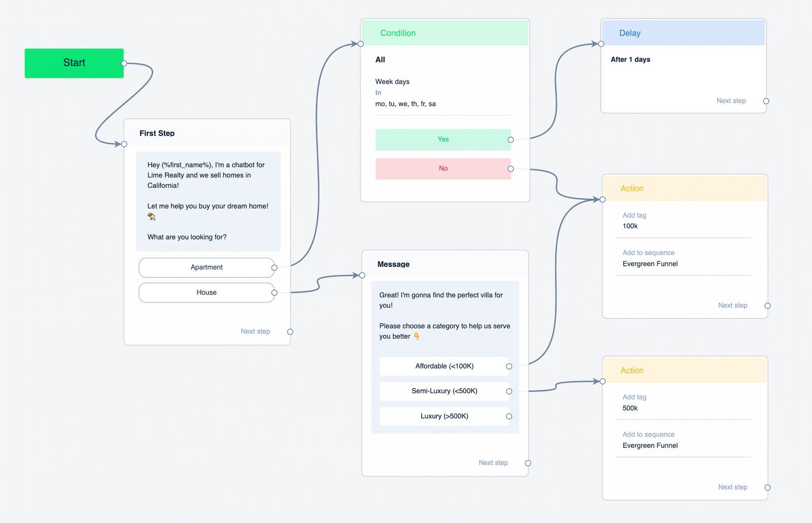
Task: Select the Apartment reply button
Action: [206, 267]
